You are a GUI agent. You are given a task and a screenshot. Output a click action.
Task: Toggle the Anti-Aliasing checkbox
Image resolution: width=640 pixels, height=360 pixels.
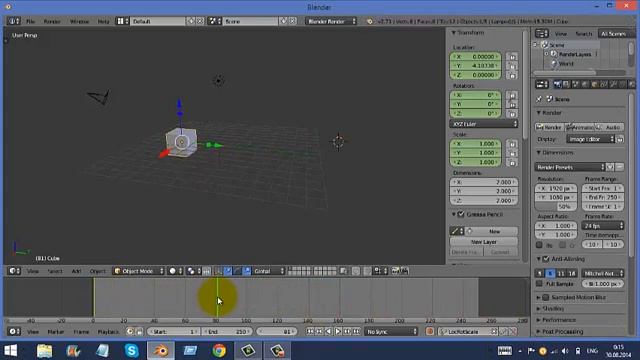point(546,259)
